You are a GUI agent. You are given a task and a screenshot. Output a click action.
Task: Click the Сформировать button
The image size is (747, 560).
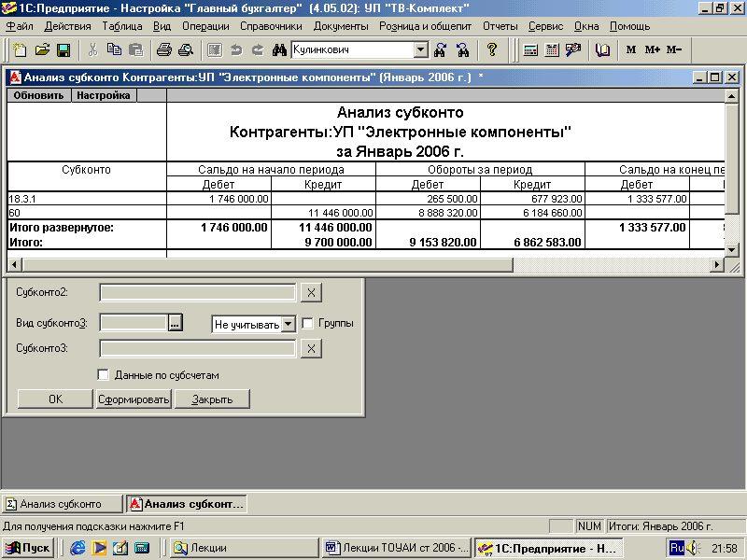pyautogui.click(x=134, y=399)
